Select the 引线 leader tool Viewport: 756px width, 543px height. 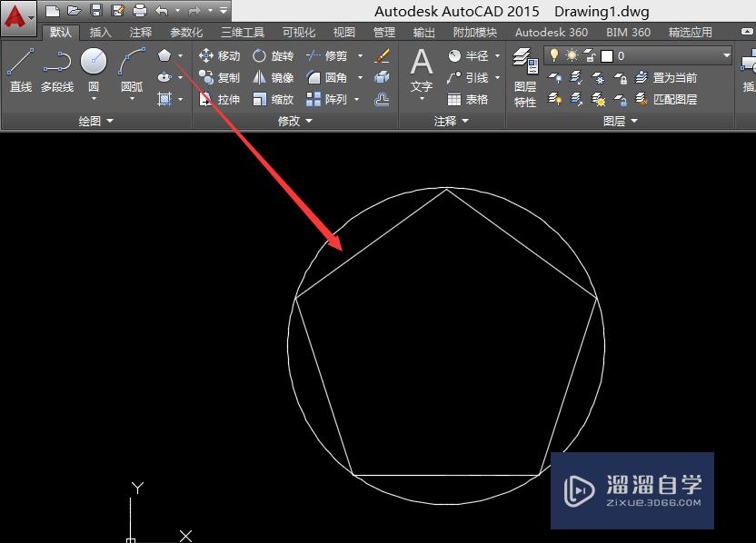click(468, 77)
